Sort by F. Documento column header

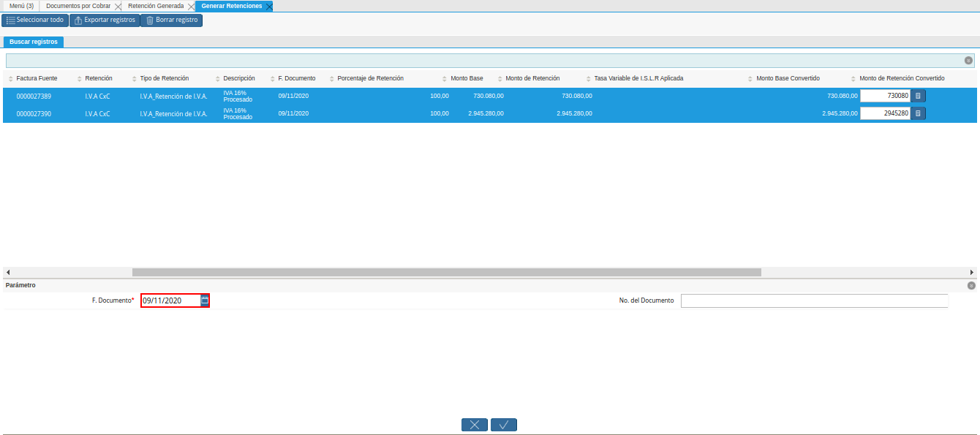pos(297,78)
